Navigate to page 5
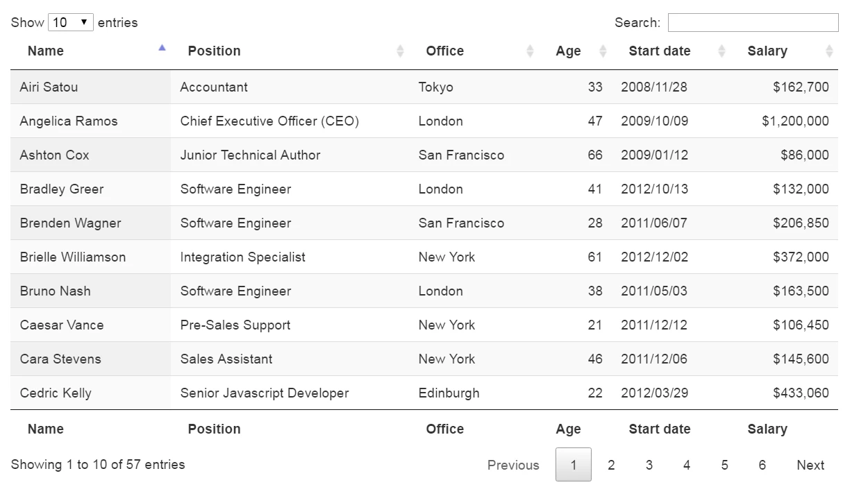868x487 pixels. pos(724,465)
